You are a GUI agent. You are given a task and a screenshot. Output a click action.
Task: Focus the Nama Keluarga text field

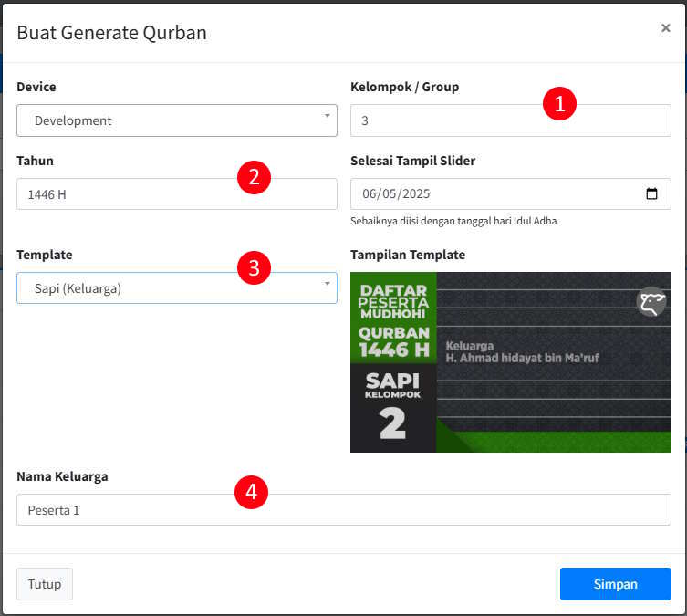(344, 510)
